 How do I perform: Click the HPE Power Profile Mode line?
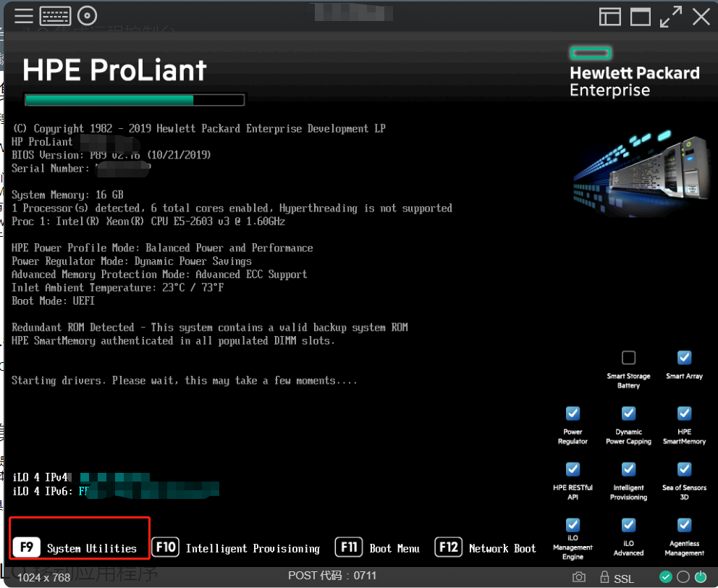pyautogui.click(x=162, y=248)
